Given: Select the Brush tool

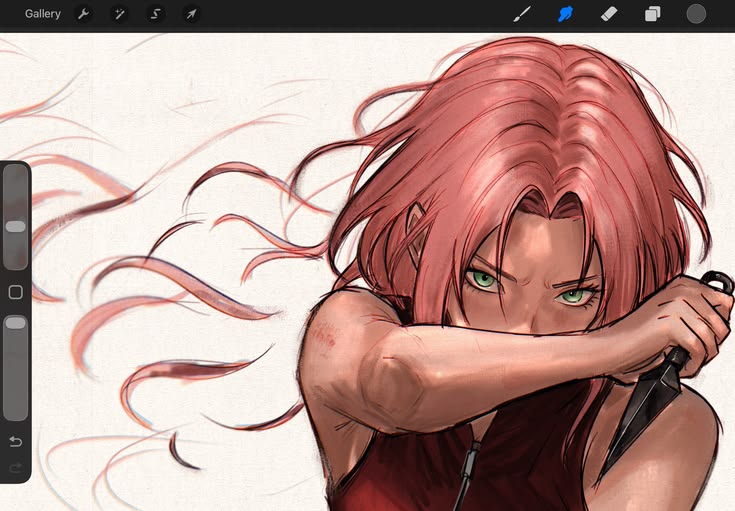Looking at the screenshot, I should tap(522, 14).
